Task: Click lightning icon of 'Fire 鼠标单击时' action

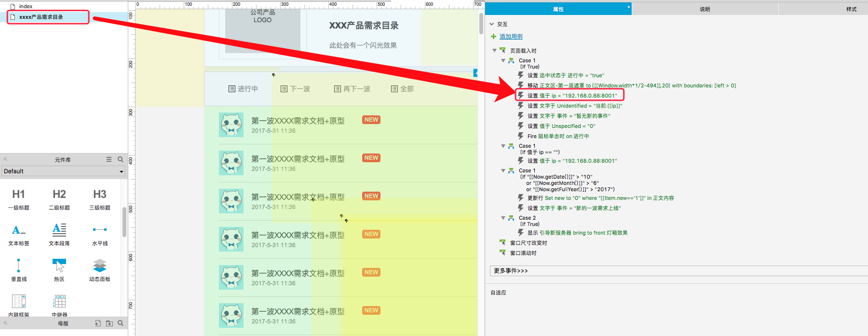Action: [x=521, y=136]
